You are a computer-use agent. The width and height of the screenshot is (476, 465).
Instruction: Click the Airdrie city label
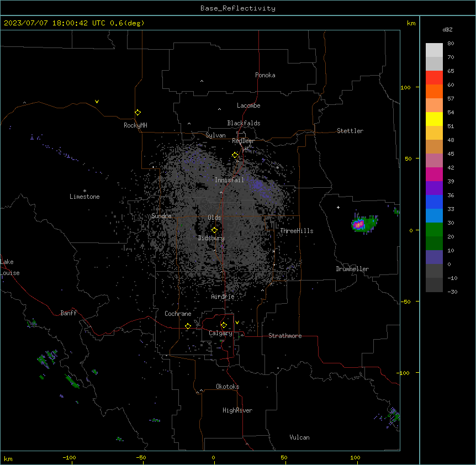223,297
